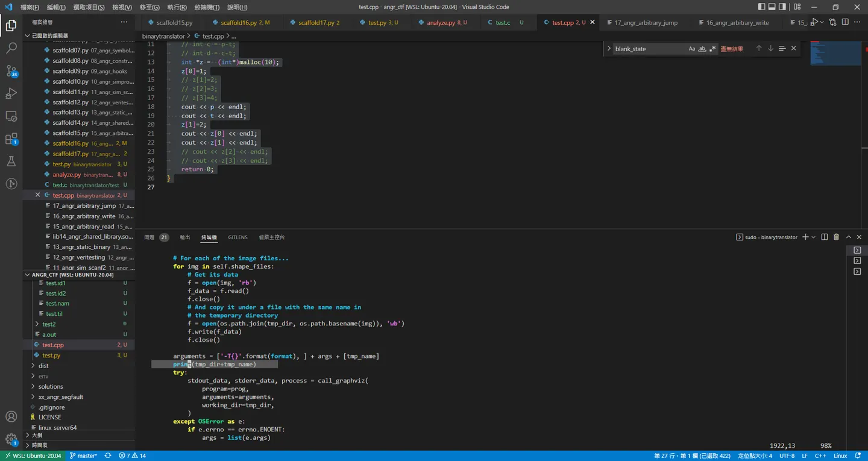Open the Manage gear icon
The height and width of the screenshot is (461, 868).
point(11,439)
